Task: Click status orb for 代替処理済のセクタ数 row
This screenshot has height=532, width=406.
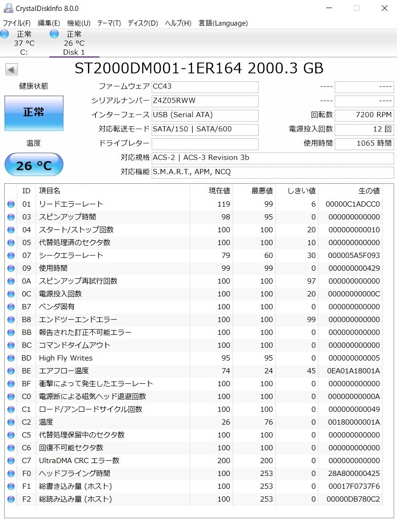Action: tap(11, 243)
